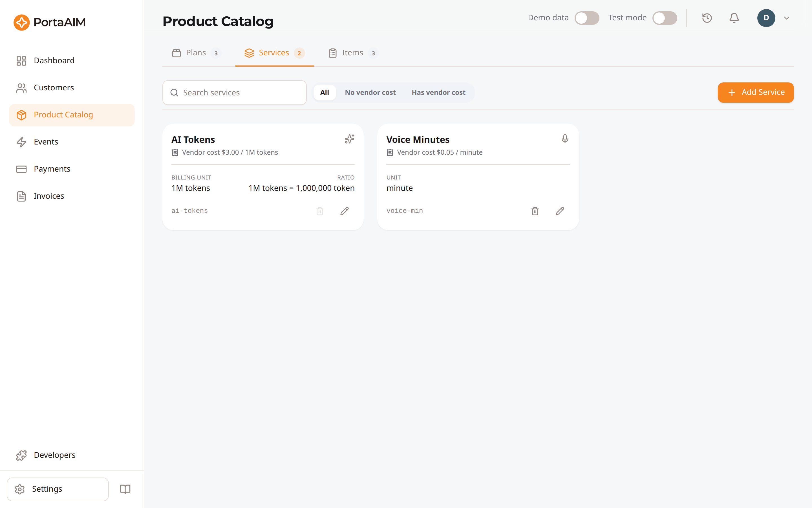
Task: Open the Payments section
Action: coord(72,169)
